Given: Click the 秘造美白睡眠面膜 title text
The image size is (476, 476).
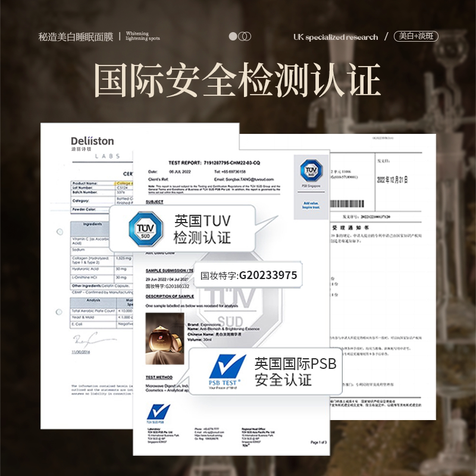Looking at the screenshot, I should pyautogui.click(x=76, y=37).
